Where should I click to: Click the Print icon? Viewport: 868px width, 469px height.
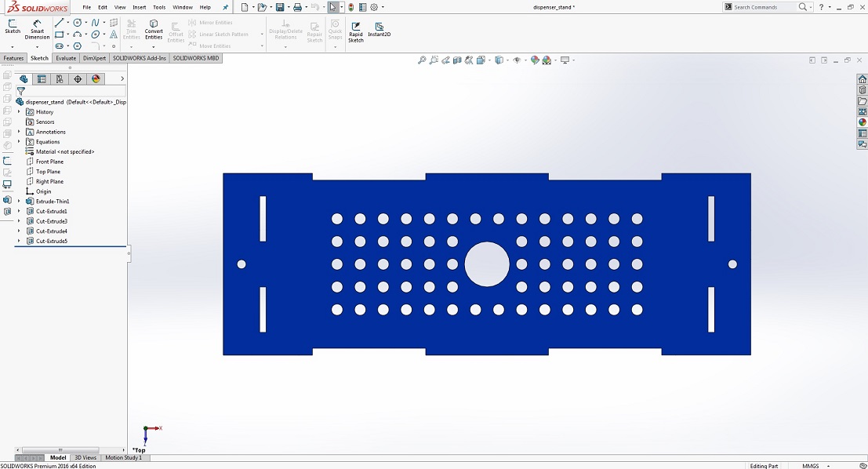[x=297, y=7]
